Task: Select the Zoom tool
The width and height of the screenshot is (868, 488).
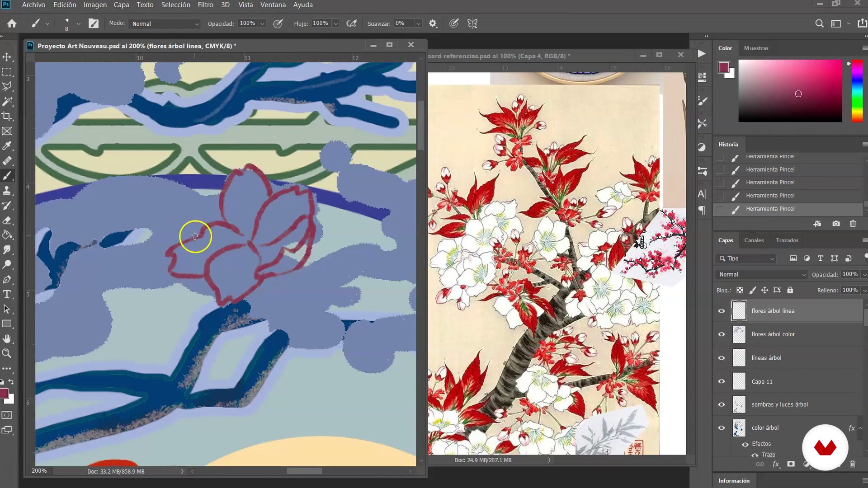Action: tap(7, 353)
